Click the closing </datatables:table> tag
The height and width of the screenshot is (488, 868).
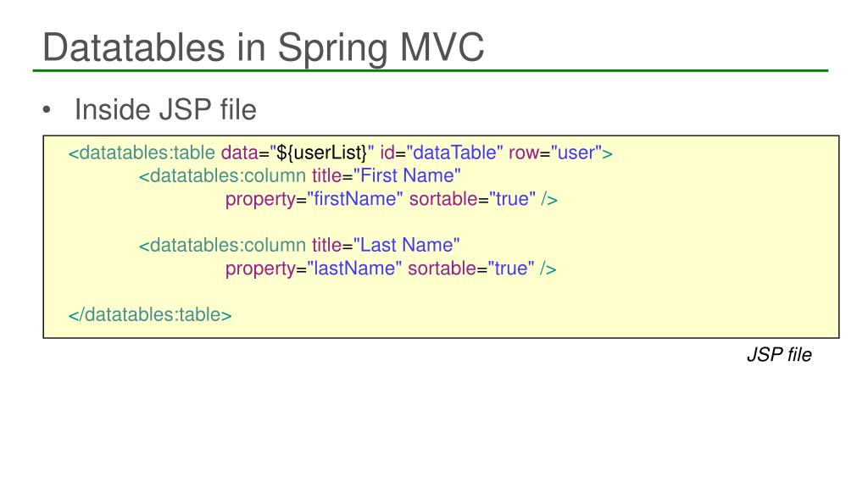point(150,314)
